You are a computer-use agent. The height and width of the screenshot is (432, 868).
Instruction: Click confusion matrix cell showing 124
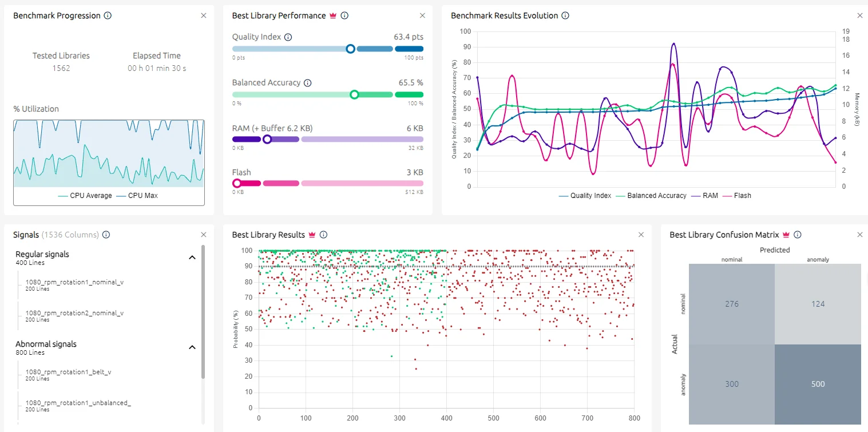818,304
